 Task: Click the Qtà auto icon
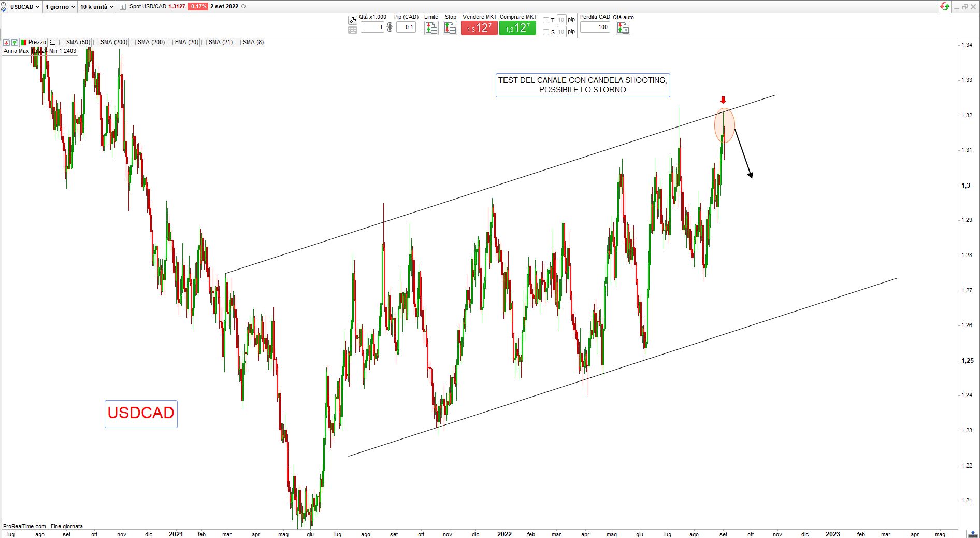(623, 28)
